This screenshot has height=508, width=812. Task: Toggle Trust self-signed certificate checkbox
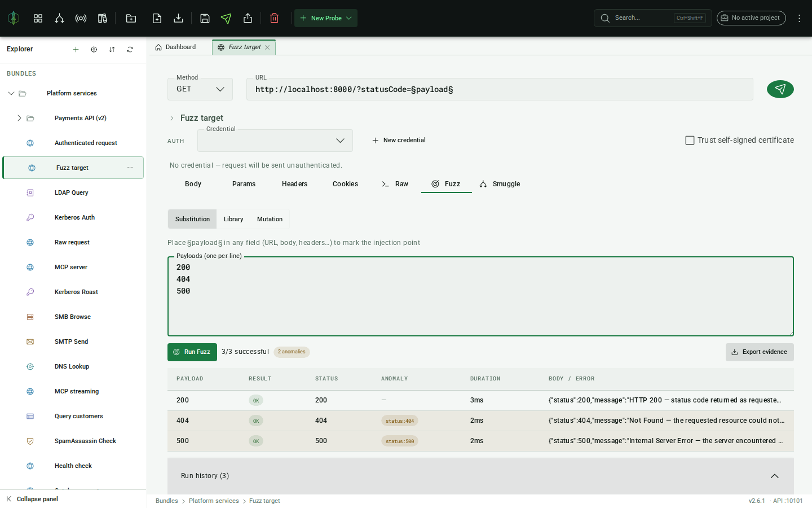click(690, 140)
